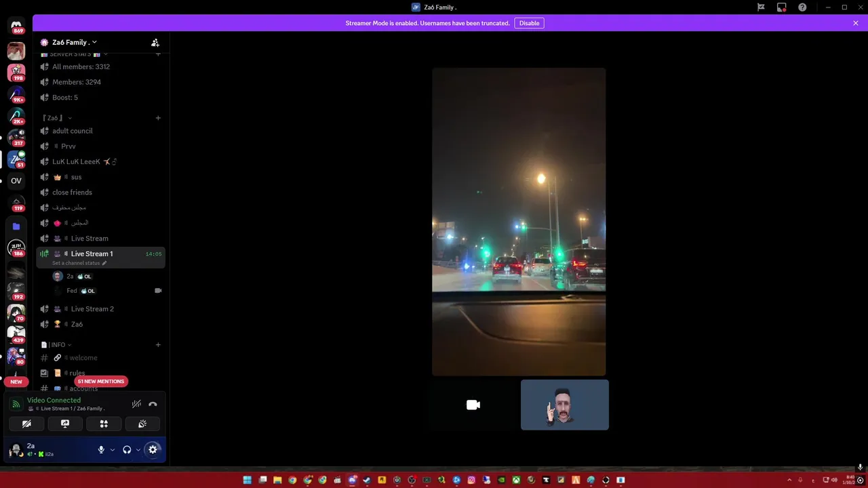
Task: Open Za6 Family server dropdown menu
Action: pyautogui.click(x=75, y=42)
